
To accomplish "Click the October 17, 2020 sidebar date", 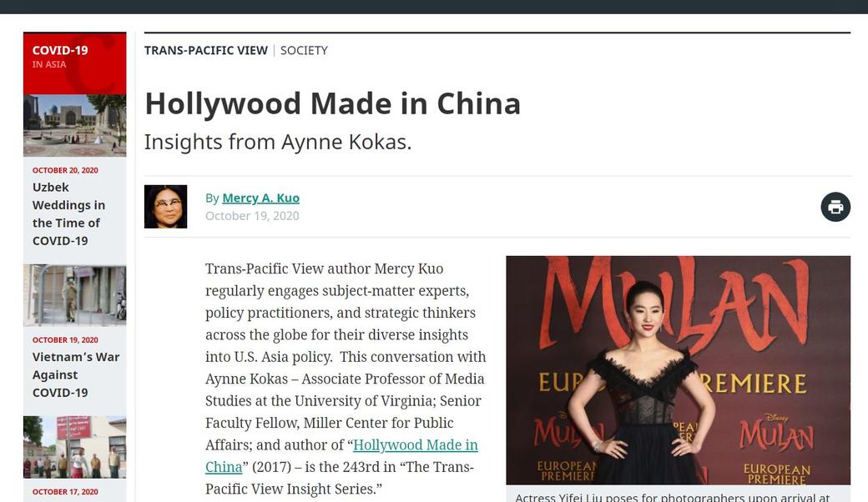I will [65, 492].
